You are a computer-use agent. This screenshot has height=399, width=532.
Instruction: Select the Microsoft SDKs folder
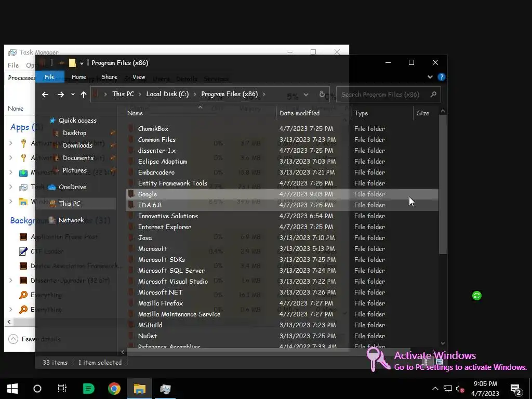162,260
